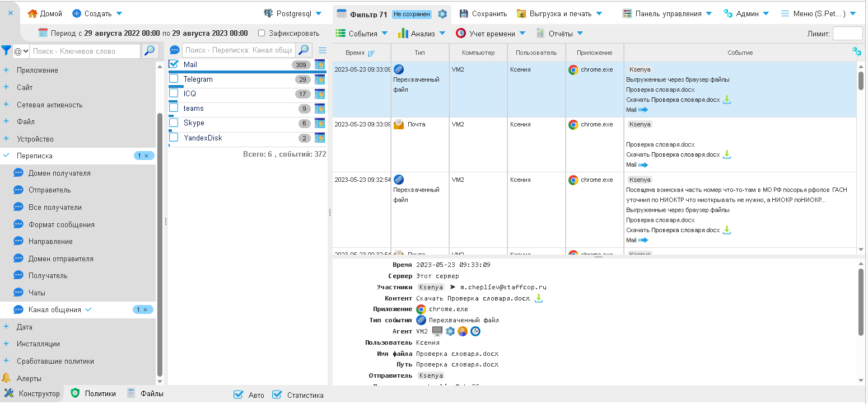Open Filter 71 settings gear icon
Viewport: 868px width, 404px height.
(442, 14)
